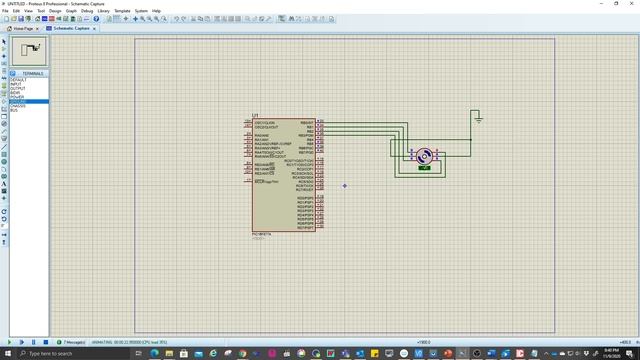Select the Selection Mode arrow tool
This screenshot has width=640, height=360.
(4, 42)
